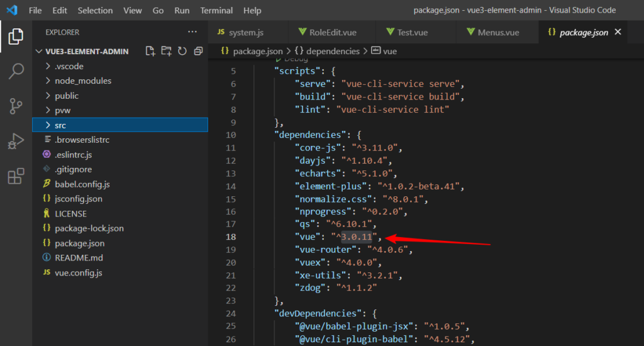Open the Source Control view

pos(16,106)
